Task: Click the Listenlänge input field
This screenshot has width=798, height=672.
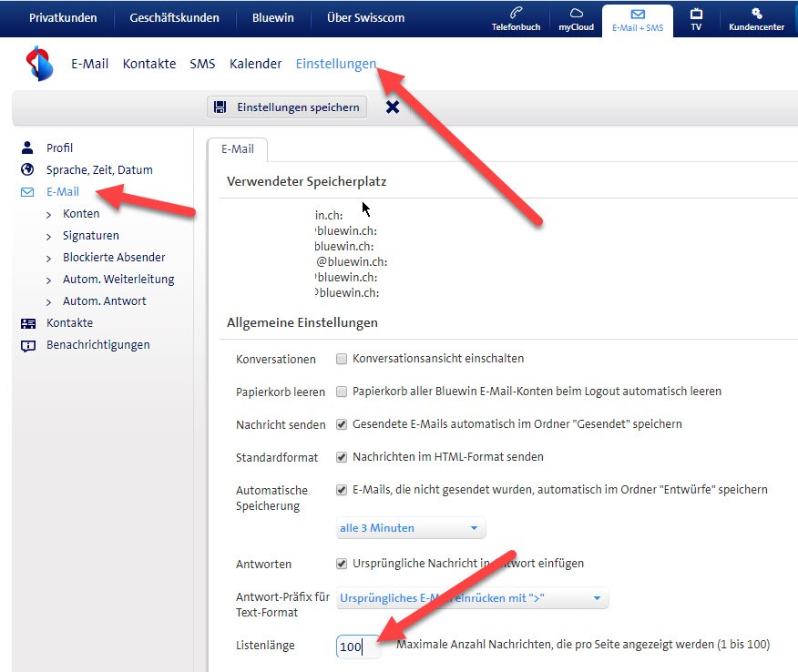Action: pos(357,647)
